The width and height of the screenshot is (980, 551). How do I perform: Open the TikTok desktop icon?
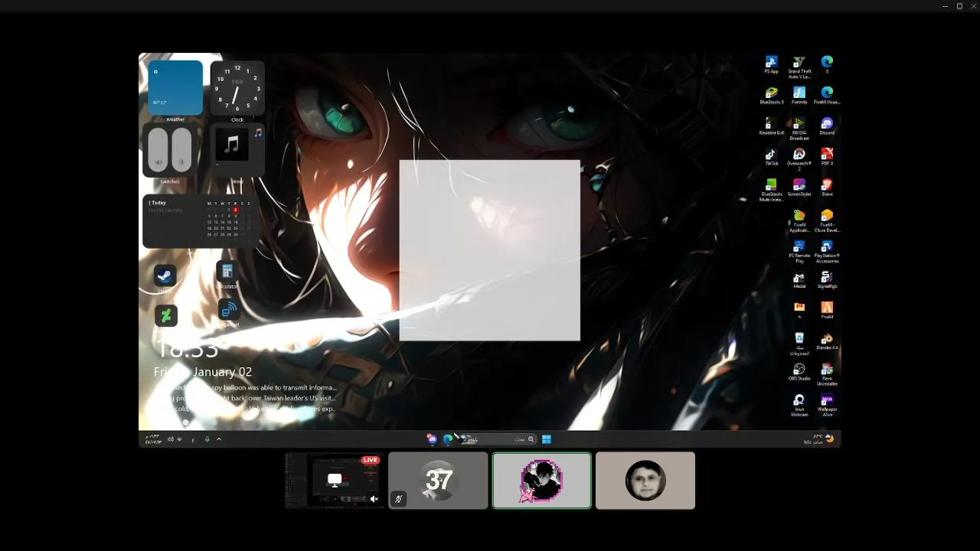771,157
